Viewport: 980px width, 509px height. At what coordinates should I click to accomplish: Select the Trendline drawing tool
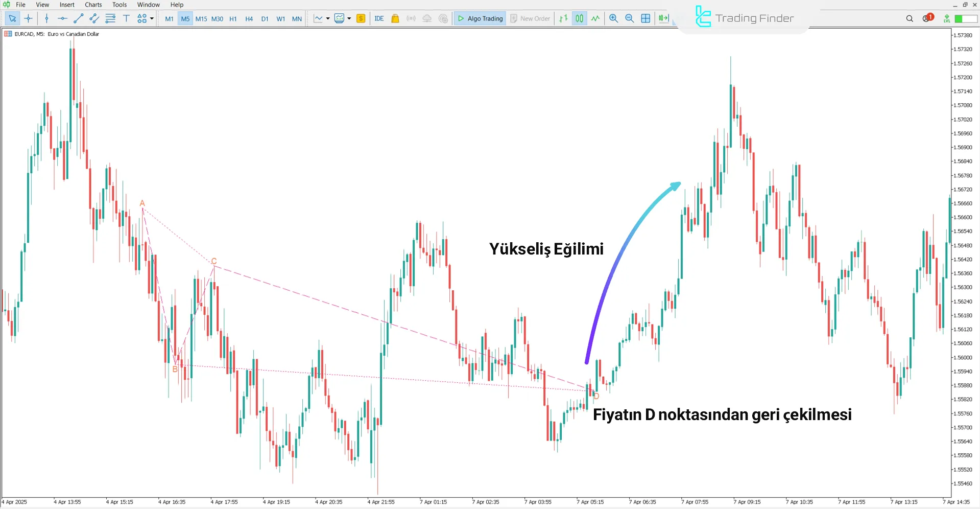pyautogui.click(x=78, y=18)
